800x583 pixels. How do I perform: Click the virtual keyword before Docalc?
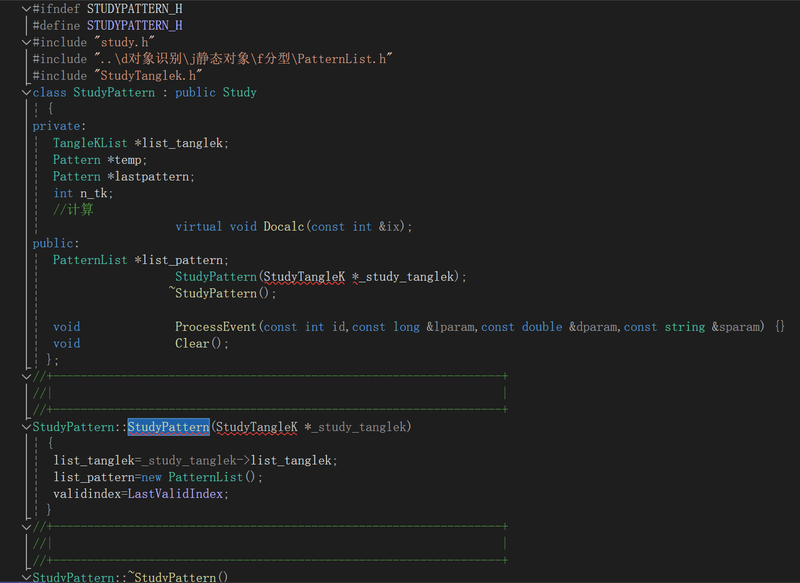coord(198,226)
